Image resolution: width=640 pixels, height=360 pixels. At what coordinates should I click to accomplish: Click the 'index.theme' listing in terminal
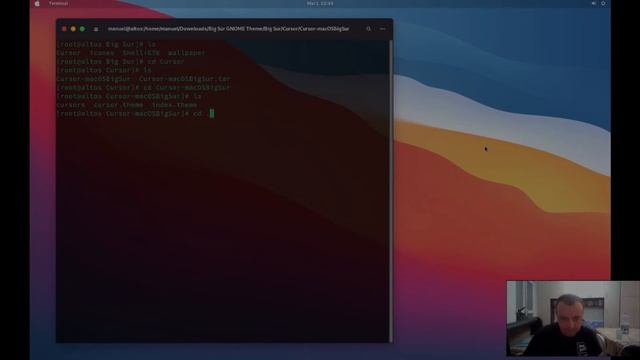click(x=174, y=105)
